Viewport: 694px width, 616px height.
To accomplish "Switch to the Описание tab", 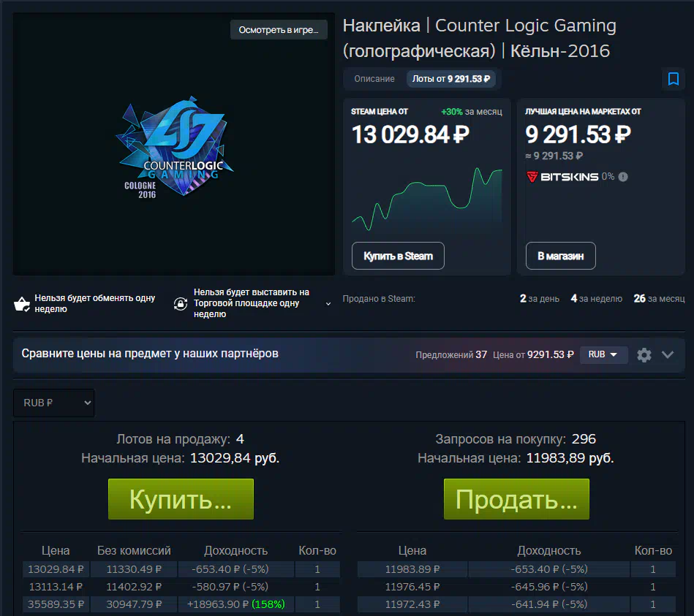I will pyautogui.click(x=374, y=79).
